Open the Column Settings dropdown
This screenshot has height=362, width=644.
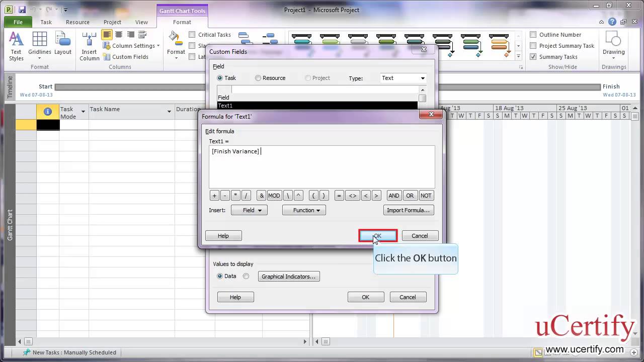click(131, 46)
